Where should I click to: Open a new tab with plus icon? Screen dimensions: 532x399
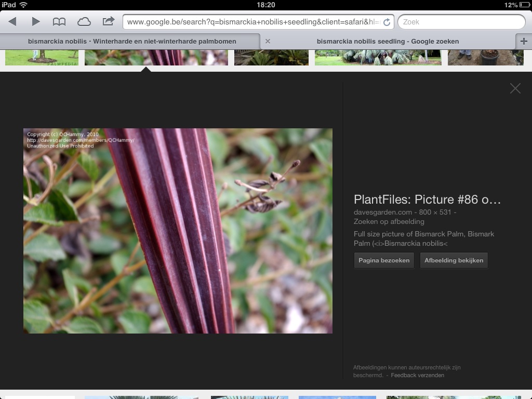[523, 41]
